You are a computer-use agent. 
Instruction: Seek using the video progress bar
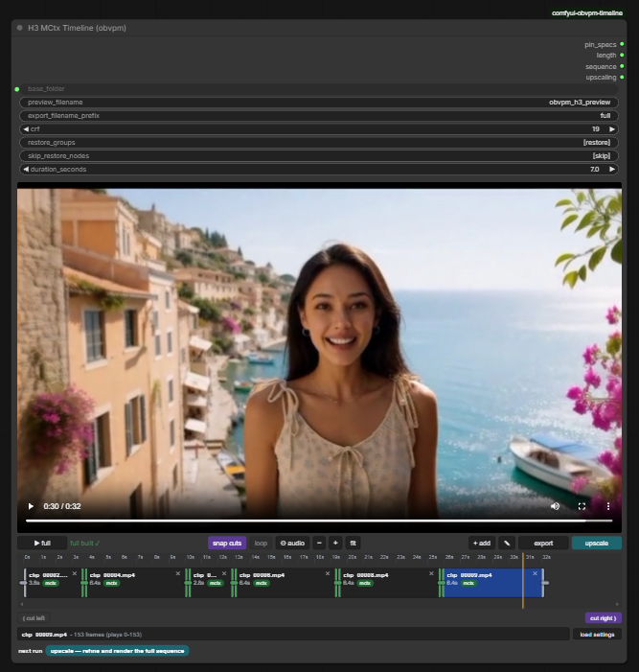[319, 521]
